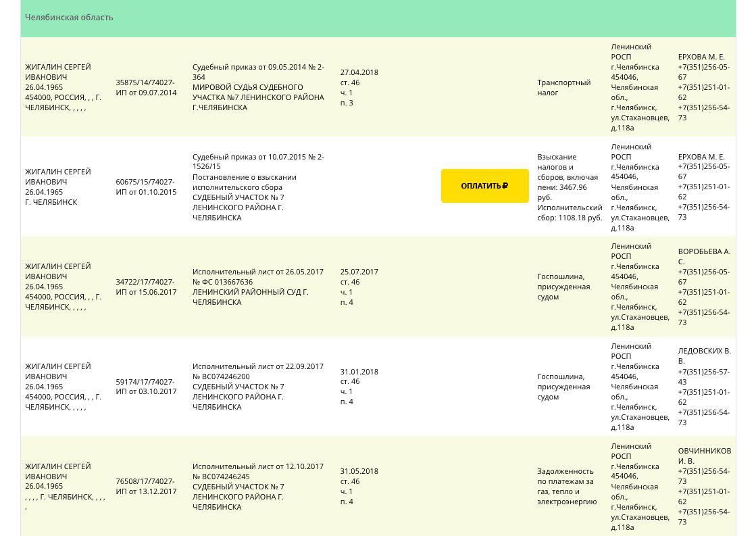Click bailiff ЕРХОВА М. Е. in 60675/15 row
The image size is (756, 536).
[701, 157]
